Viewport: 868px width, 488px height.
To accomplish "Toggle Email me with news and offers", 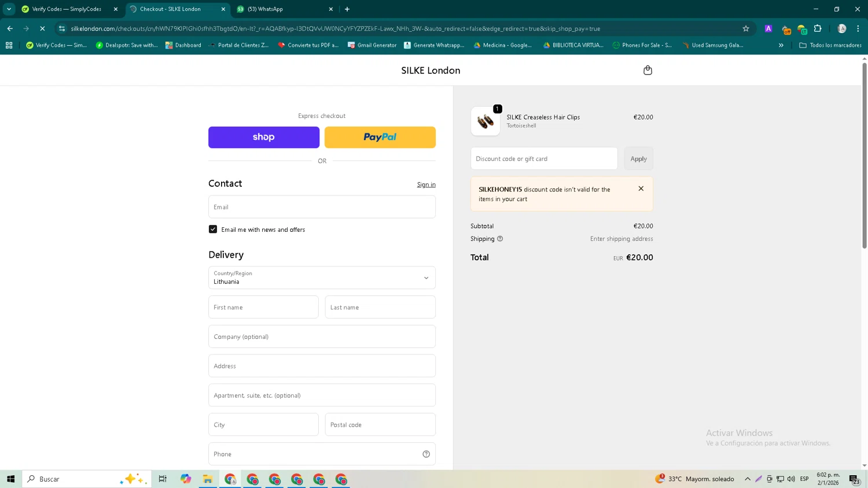I will (x=213, y=230).
